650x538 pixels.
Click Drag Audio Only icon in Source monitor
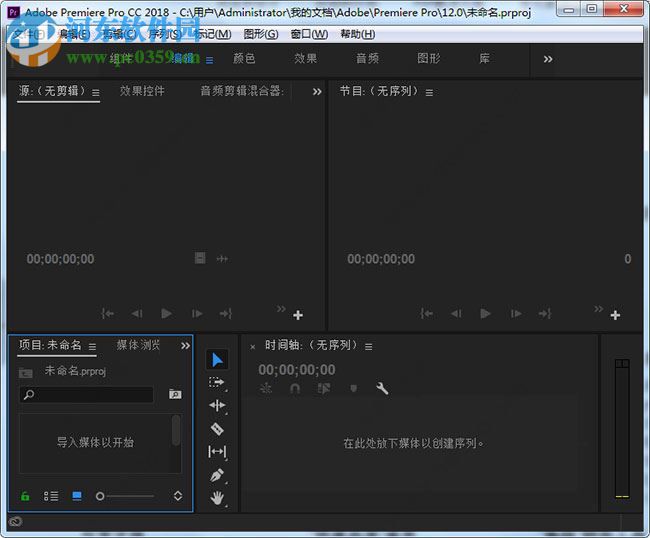pos(222,259)
